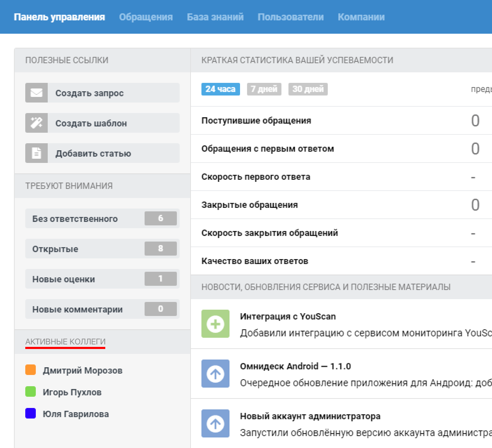Click the blue swatch beside Юля Гаврилова

(31, 413)
